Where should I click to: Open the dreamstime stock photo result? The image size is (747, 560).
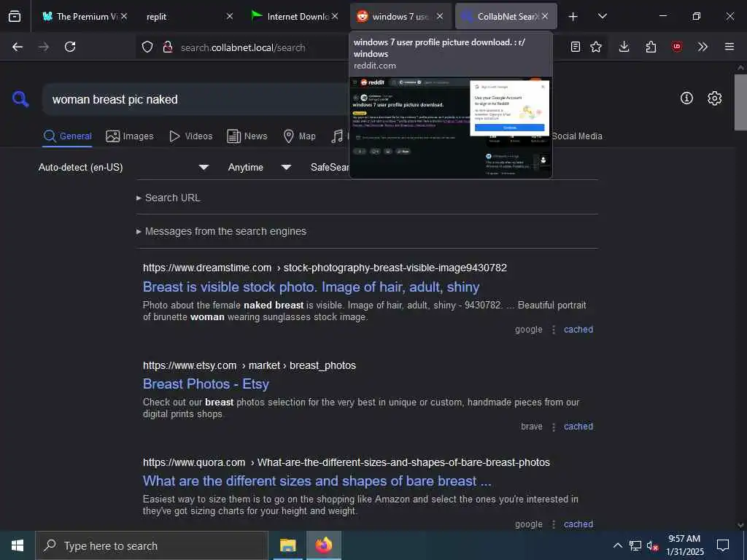tap(311, 287)
